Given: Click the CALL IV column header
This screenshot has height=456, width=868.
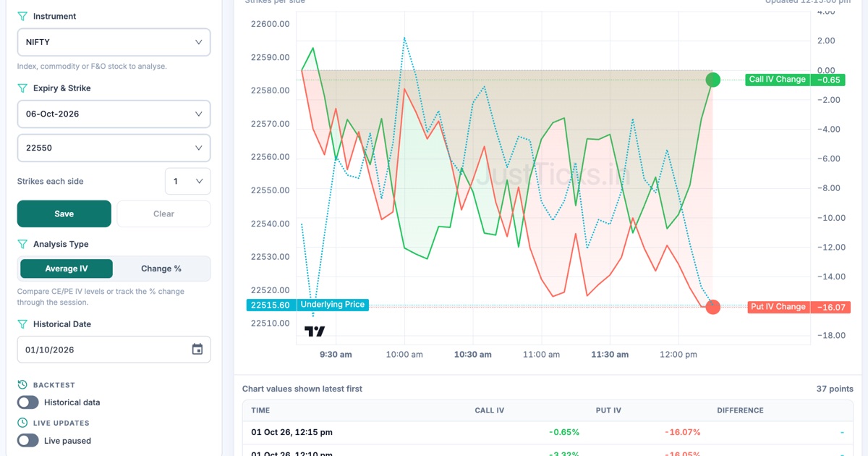Looking at the screenshot, I should [x=490, y=410].
